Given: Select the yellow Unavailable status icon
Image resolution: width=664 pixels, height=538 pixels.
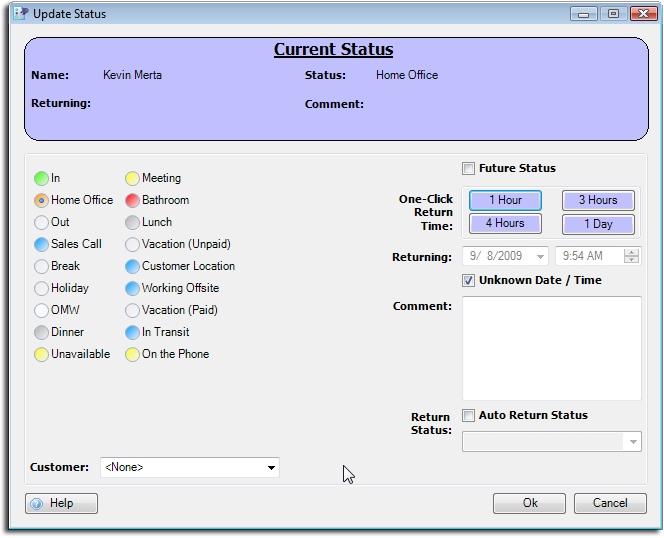Looking at the screenshot, I should [x=41, y=355].
